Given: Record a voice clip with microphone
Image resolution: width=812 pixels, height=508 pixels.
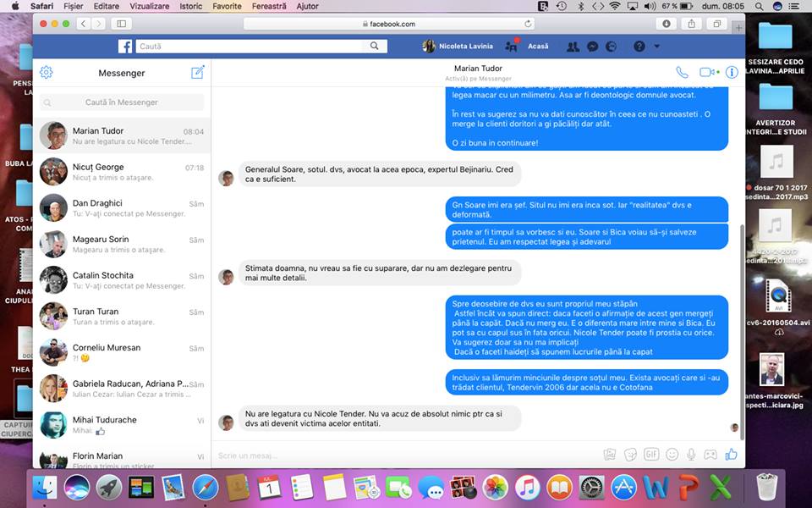Looking at the screenshot, I should pos(691,455).
